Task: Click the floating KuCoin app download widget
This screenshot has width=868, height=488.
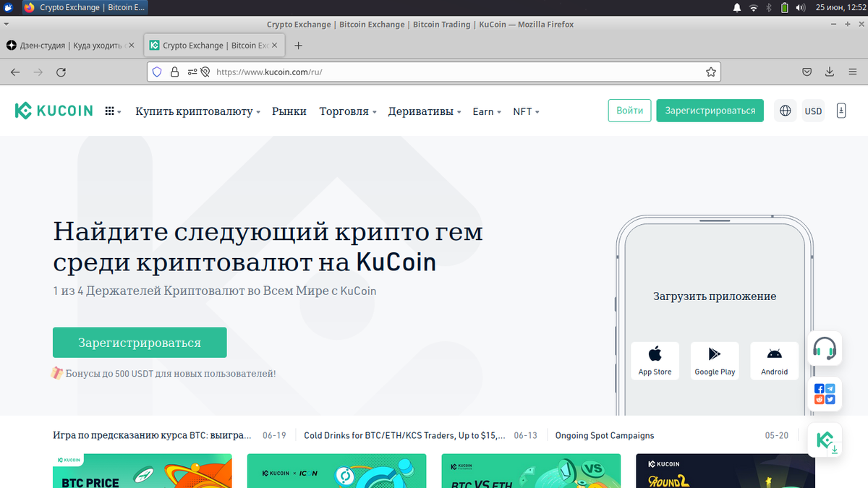Action: 825,440
